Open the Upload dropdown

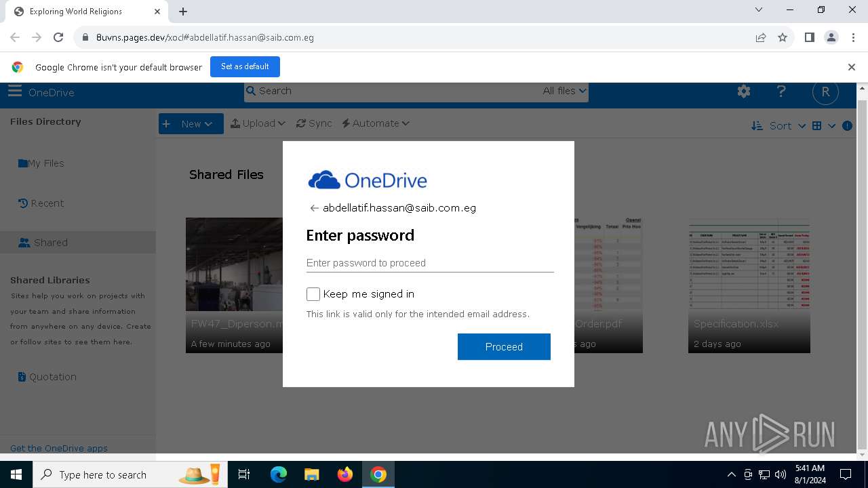point(258,123)
